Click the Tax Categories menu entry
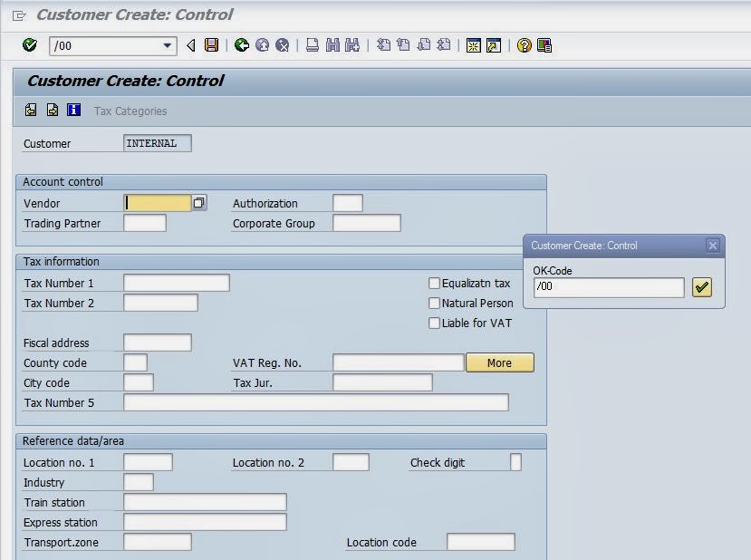The width and height of the screenshot is (751, 560). point(131,110)
